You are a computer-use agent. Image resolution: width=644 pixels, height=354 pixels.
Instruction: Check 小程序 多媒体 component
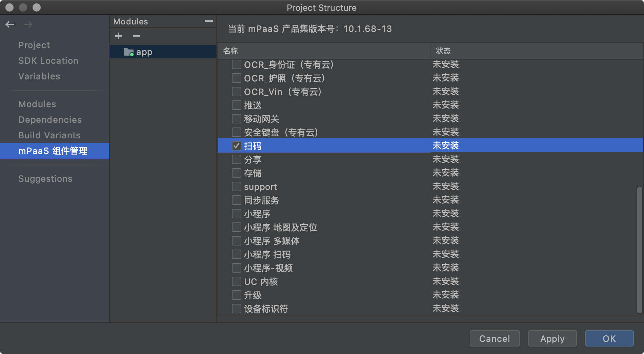point(236,241)
